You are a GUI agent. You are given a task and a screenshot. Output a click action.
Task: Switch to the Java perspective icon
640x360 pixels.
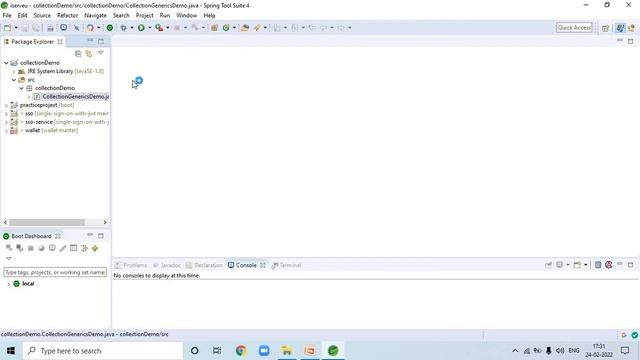620,28
